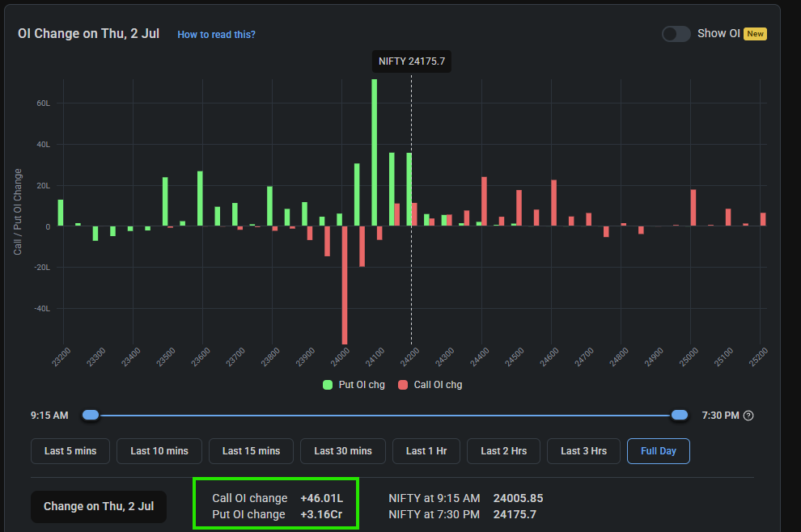This screenshot has width=801, height=532.
Task: Click the 'Change on Thu, 2 Jul' label
Action: click(99, 506)
